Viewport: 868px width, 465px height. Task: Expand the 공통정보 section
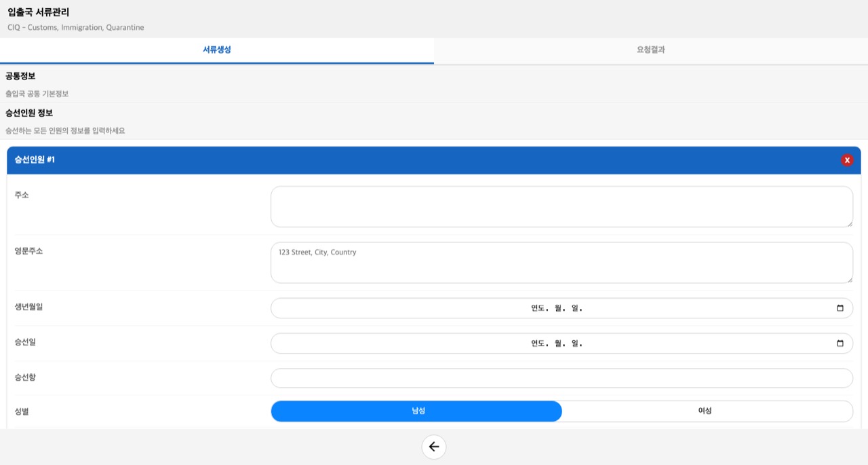coord(434,84)
